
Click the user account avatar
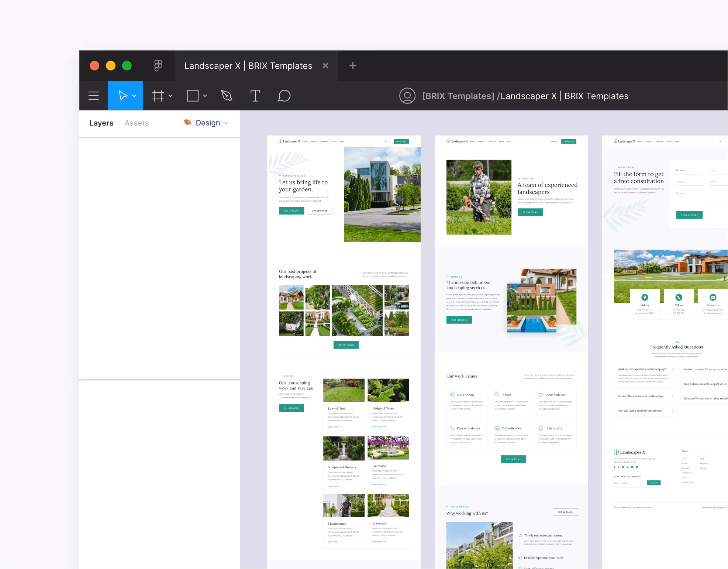coord(407,96)
